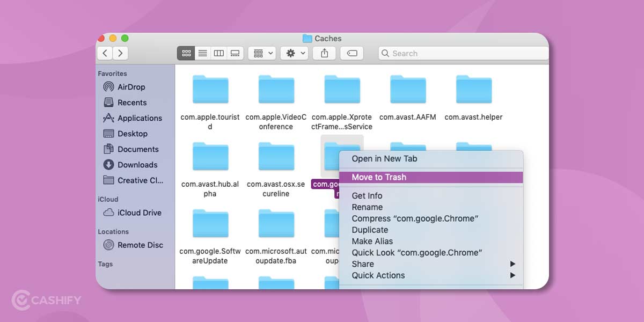The width and height of the screenshot is (644, 322).
Task: Open the grouping dropdown in the toolbar
Action: [x=261, y=53]
